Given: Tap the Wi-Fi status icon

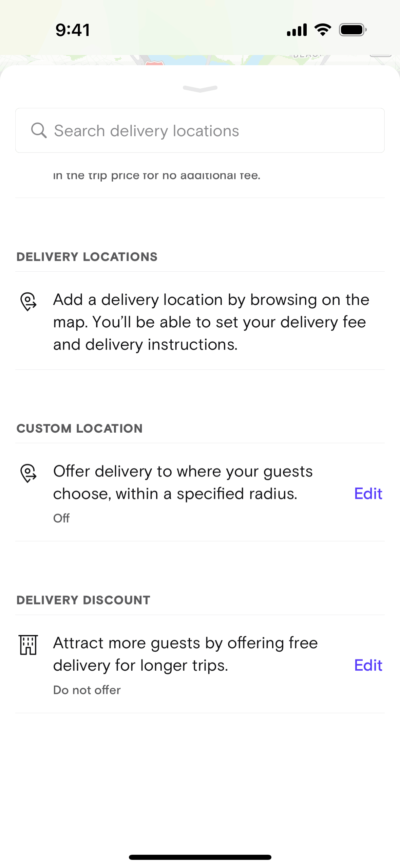Looking at the screenshot, I should [x=323, y=30].
